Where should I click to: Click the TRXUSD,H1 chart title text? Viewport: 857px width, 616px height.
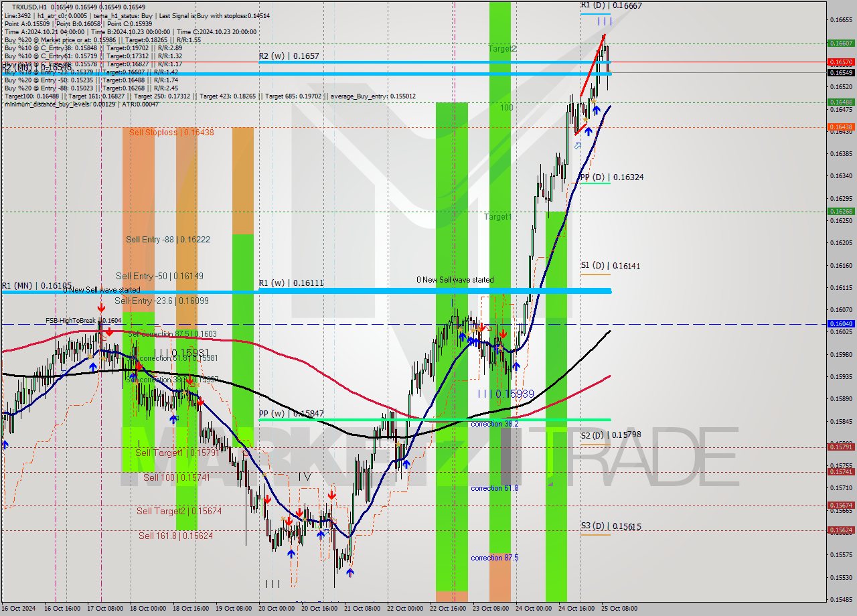click(x=29, y=7)
